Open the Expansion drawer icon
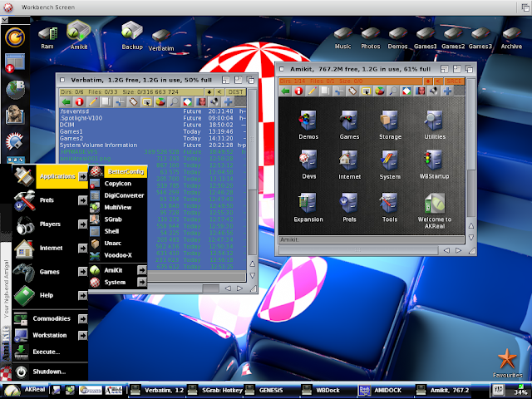This screenshot has height=399, width=532. (x=308, y=207)
